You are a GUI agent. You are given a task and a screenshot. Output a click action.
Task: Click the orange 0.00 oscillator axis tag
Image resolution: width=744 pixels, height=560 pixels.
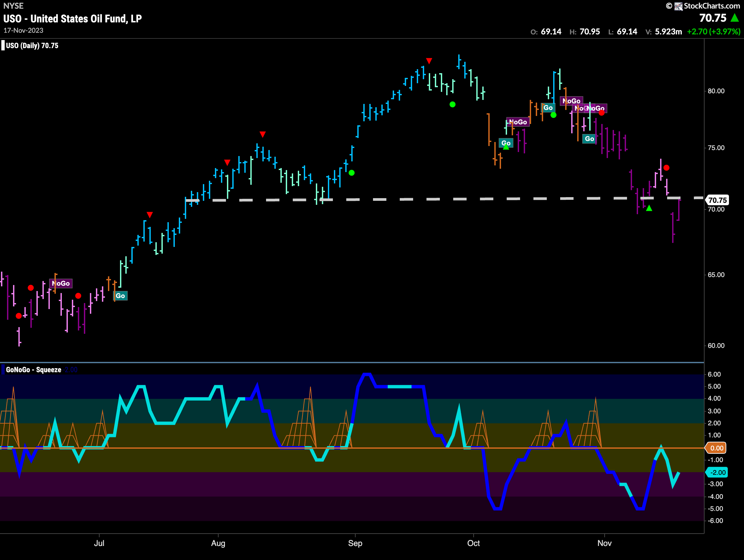[716, 448]
